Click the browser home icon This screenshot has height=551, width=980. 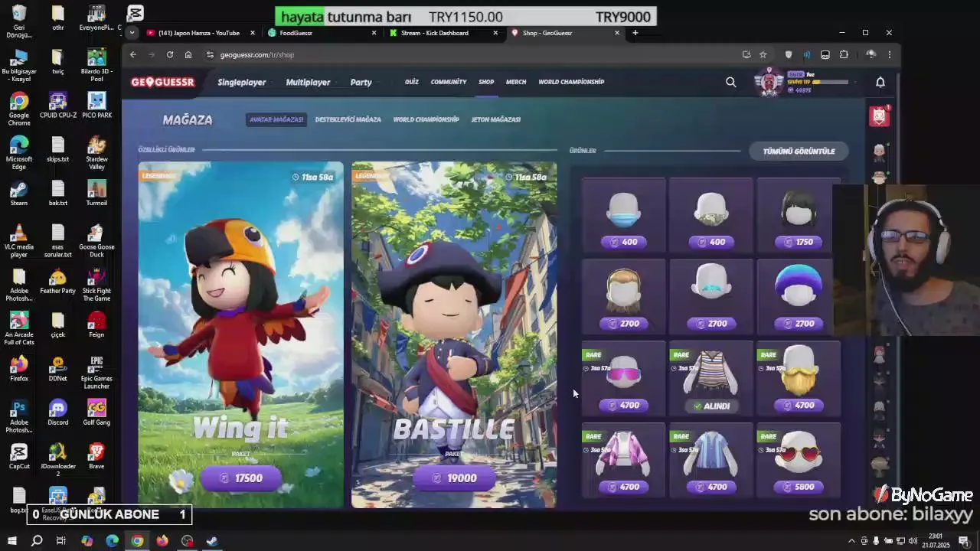[188, 54]
